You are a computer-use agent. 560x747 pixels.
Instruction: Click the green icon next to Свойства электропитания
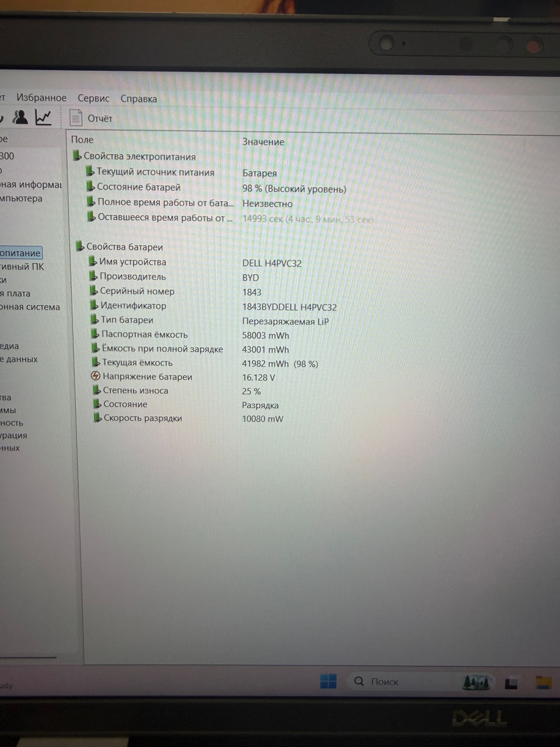(77, 156)
